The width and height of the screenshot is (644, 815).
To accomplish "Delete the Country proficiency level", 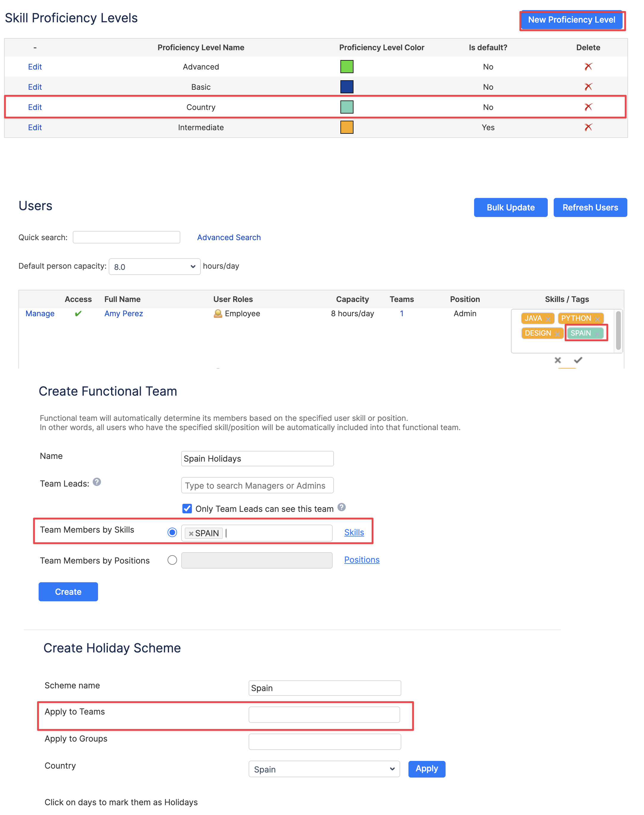I will coord(588,107).
